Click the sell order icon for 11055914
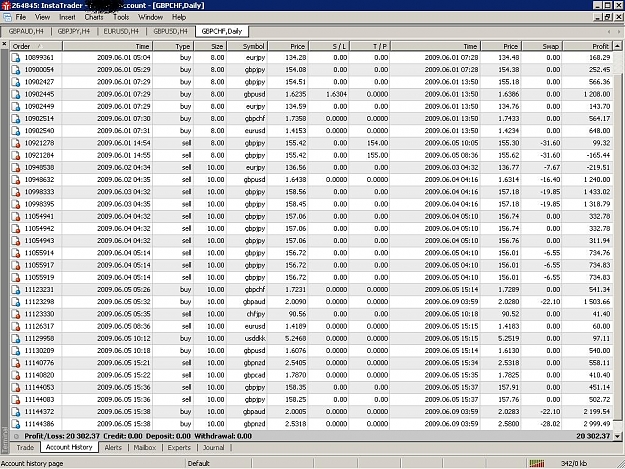The width and height of the screenshot is (625, 469). click(16, 253)
